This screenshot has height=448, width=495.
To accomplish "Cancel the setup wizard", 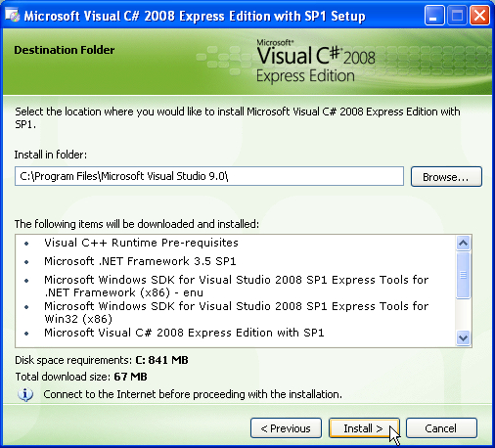I will 441,428.
